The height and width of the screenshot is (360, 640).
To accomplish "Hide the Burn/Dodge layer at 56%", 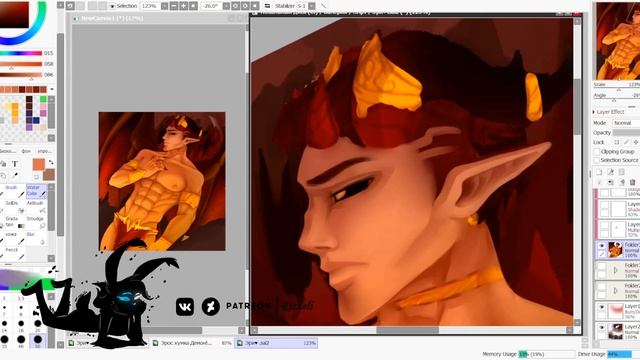I will click(x=602, y=307).
